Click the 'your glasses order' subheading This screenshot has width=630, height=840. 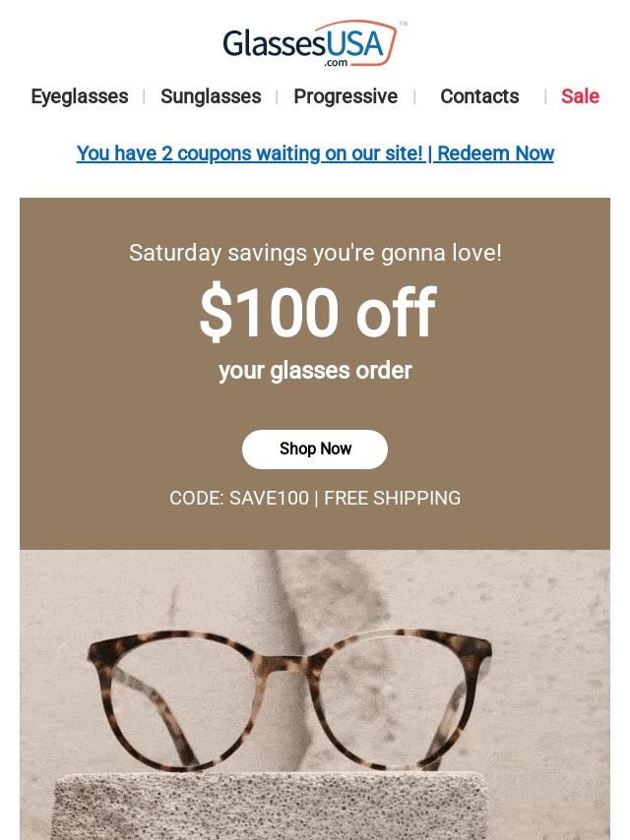[x=315, y=371]
